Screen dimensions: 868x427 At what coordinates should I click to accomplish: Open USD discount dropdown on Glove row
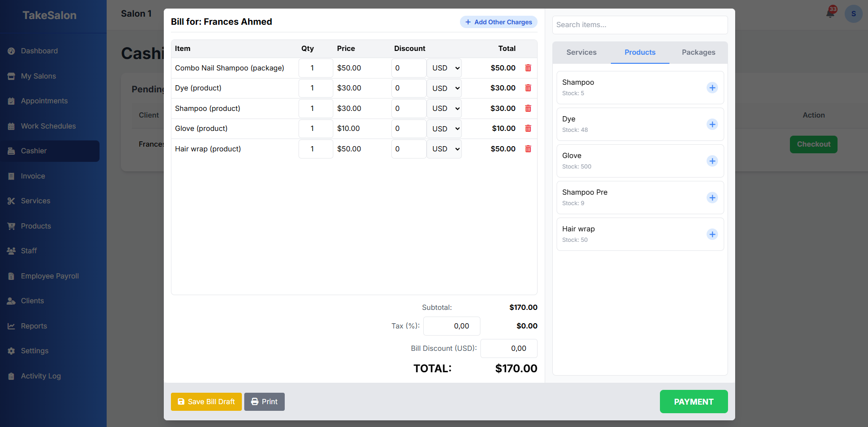444,129
